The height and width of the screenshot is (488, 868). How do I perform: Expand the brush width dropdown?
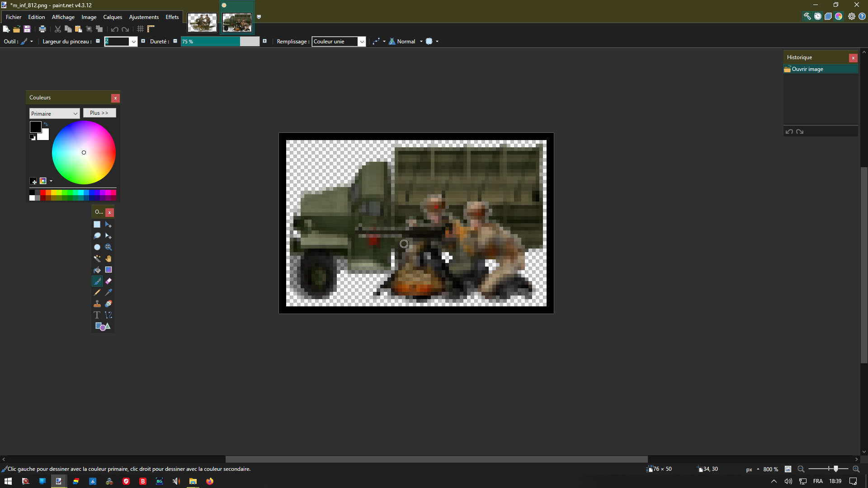(x=134, y=42)
